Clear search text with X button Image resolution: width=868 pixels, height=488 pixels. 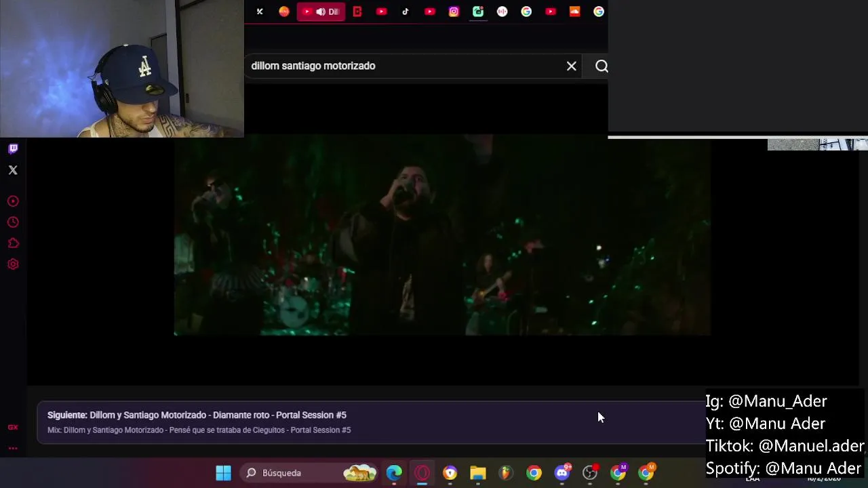pos(572,66)
